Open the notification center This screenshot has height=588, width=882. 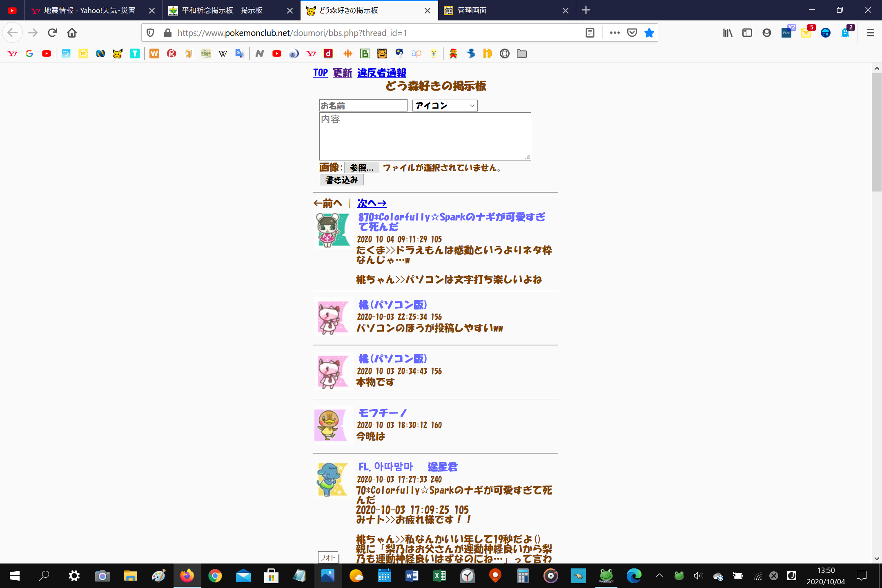[x=862, y=576]
